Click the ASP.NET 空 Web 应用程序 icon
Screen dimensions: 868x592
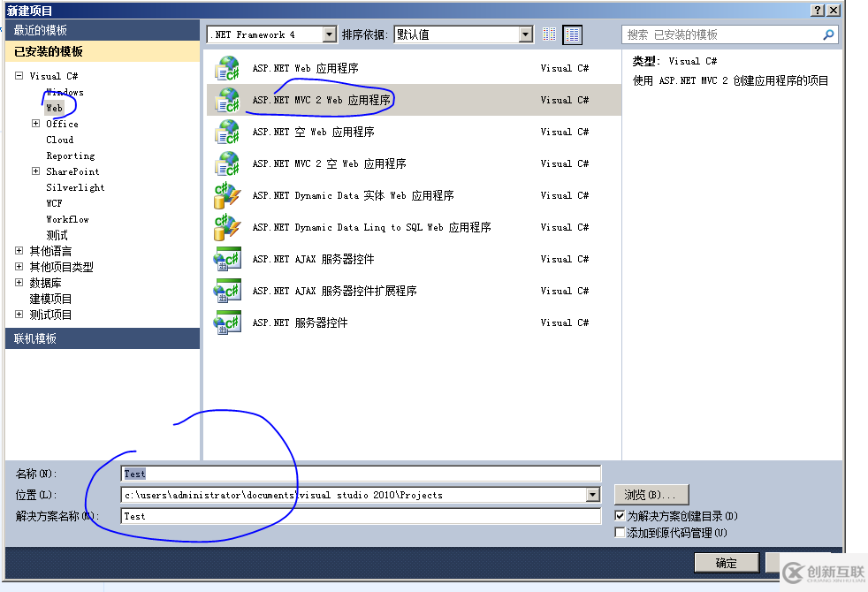(227, 133)
